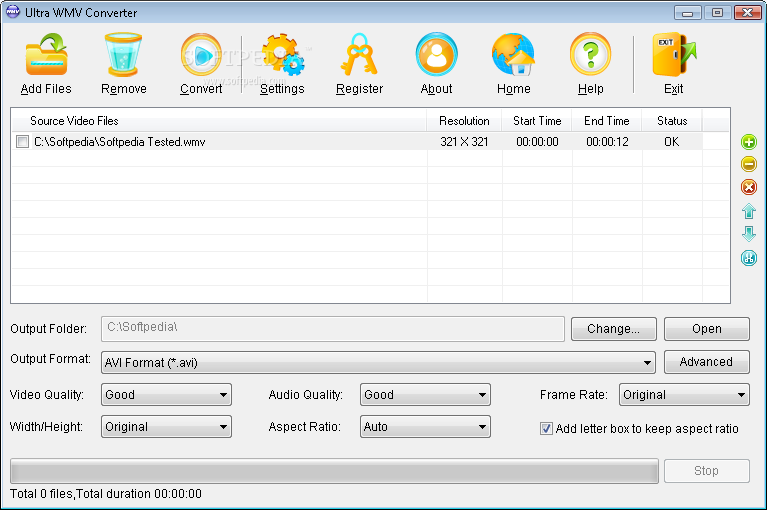Open Settings via the gears icon

[x=282, y=54]
